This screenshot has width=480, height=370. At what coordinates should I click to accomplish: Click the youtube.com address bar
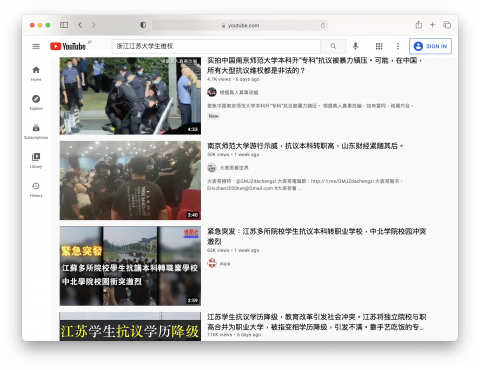[240, 25]
